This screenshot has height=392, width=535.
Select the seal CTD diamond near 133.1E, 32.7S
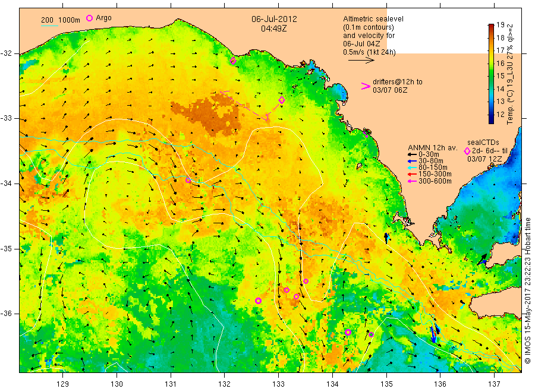tap(282, 100)
